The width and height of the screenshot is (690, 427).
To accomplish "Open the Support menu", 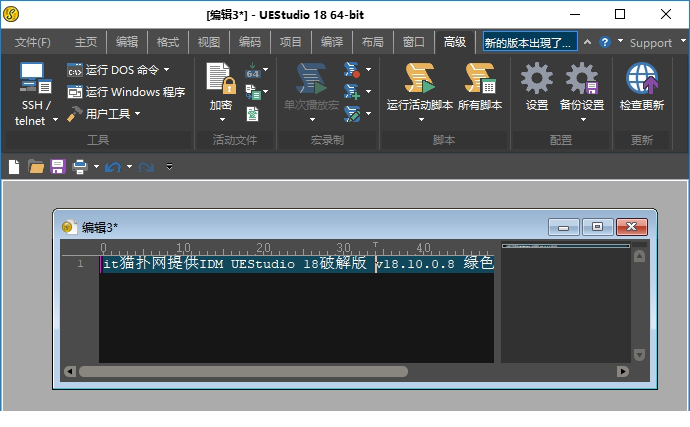I will click(651, 43).
